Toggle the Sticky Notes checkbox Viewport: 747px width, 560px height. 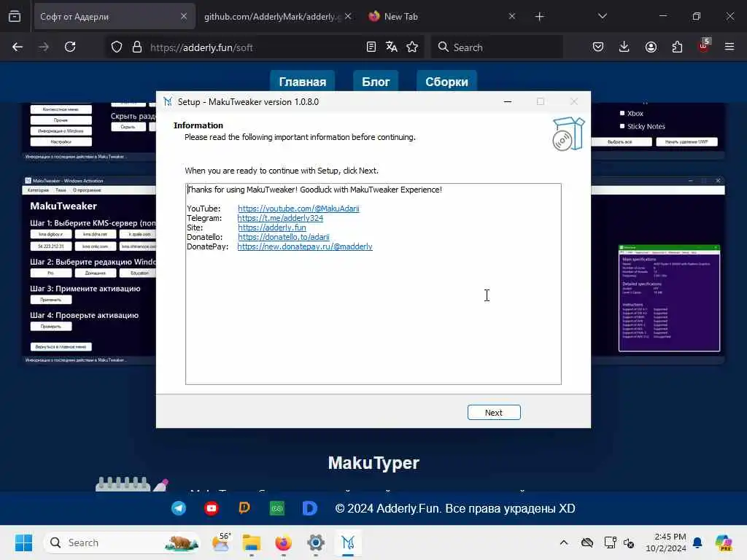(622, 126)
